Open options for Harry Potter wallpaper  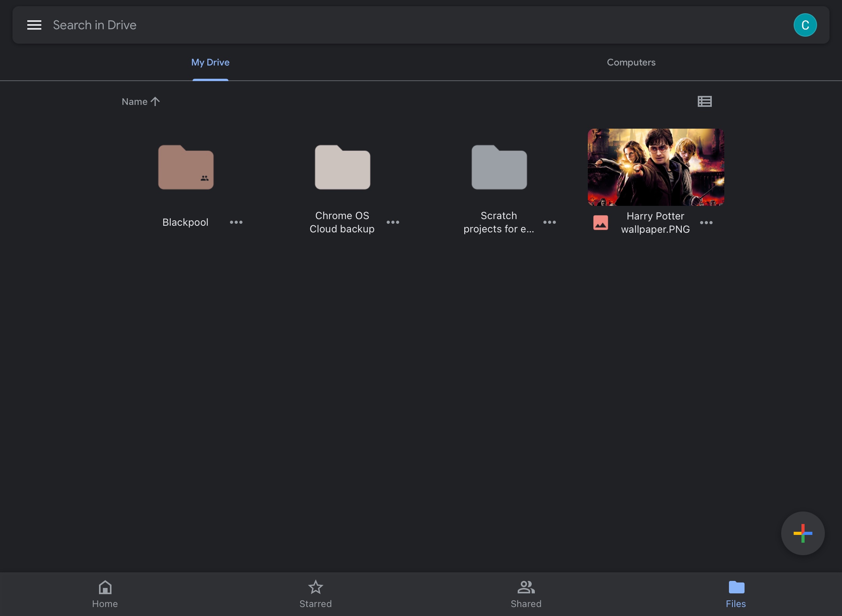click(x=706, y=222)
